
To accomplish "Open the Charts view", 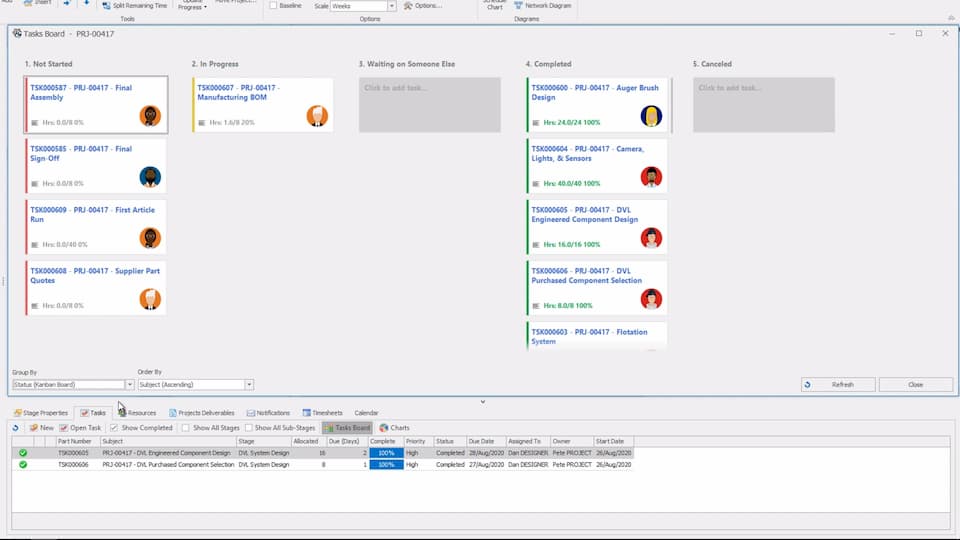I will click(385, 428).
